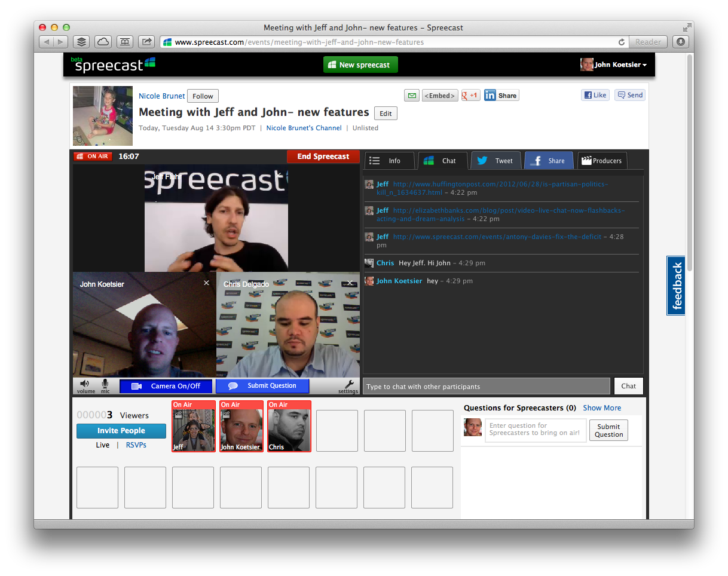Click Show More for questions

click(602, 408)
